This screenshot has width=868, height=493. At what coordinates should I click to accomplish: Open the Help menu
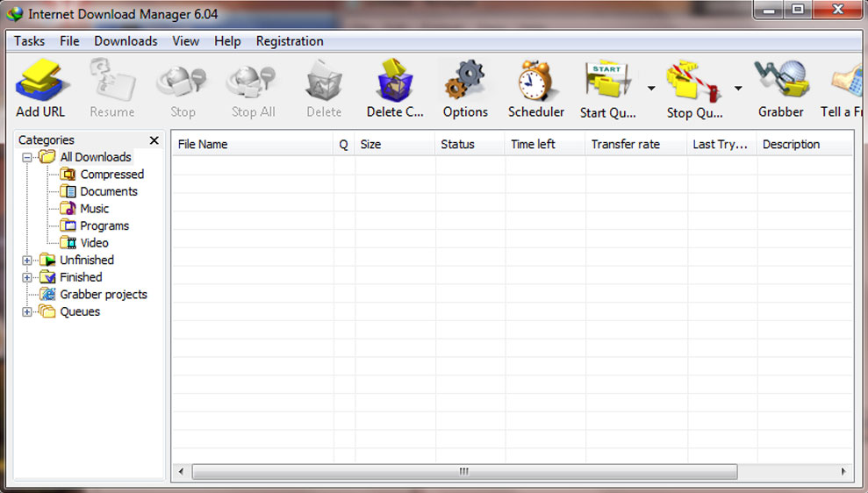tap(227, 41)
